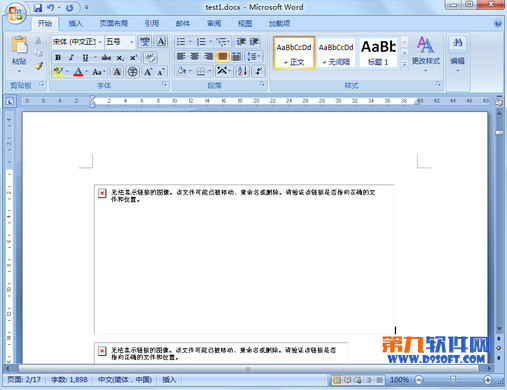This screenshot has width=507, height=390.
Task: Click the word count 字数: 1,898
Action: tap(69, 380)
